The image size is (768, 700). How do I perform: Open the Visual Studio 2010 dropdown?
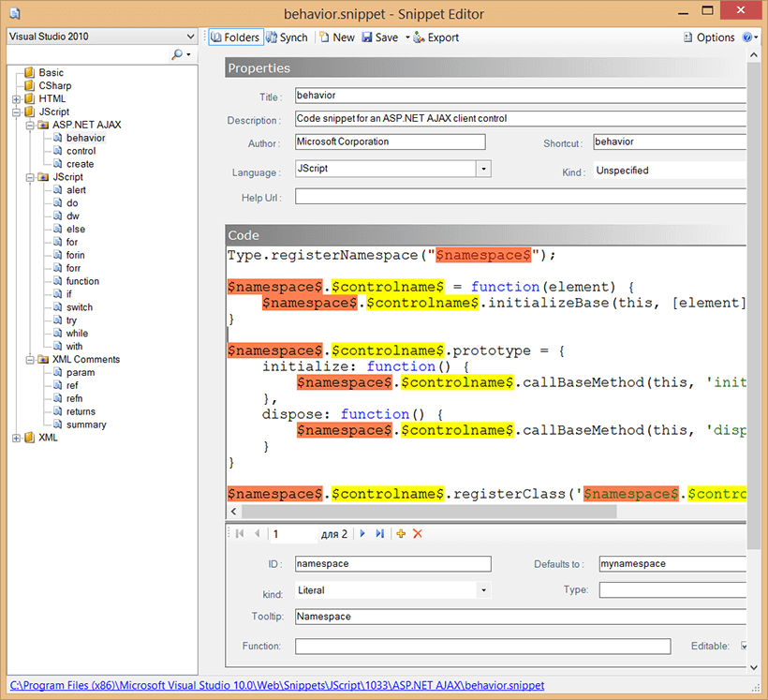click(x=102, y=37)
